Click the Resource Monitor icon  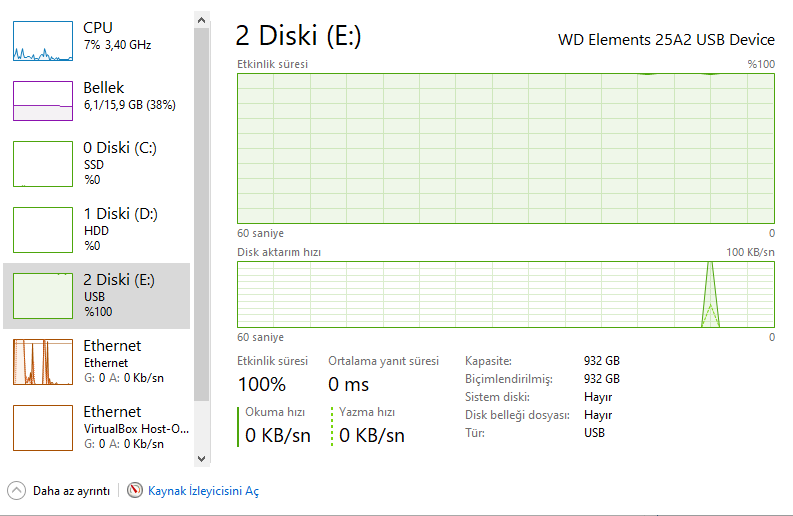click(135, 491)
